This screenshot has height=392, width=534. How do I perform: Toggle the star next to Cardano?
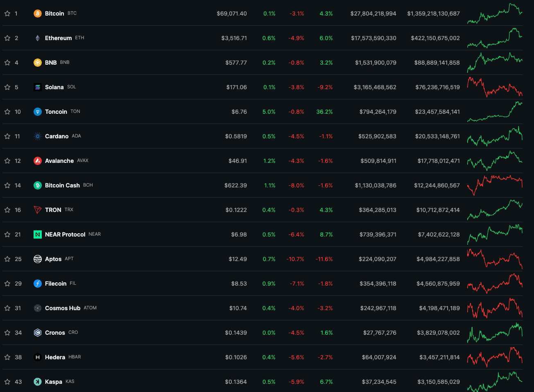(7, 136)
